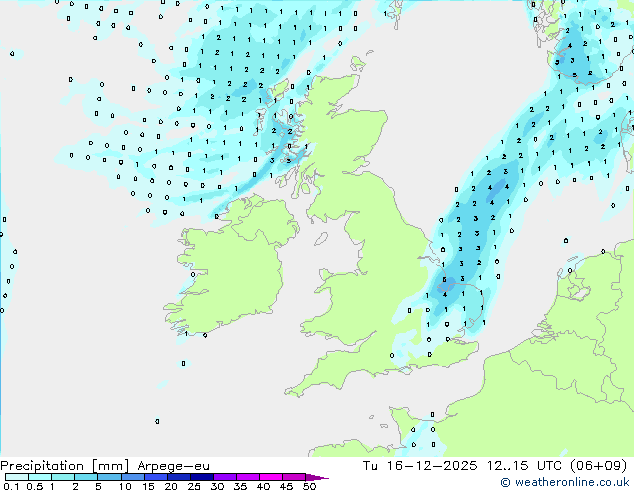Choose the 1–2 mm legend swatch
Screen dimensions: 634x490
point(63,477)
